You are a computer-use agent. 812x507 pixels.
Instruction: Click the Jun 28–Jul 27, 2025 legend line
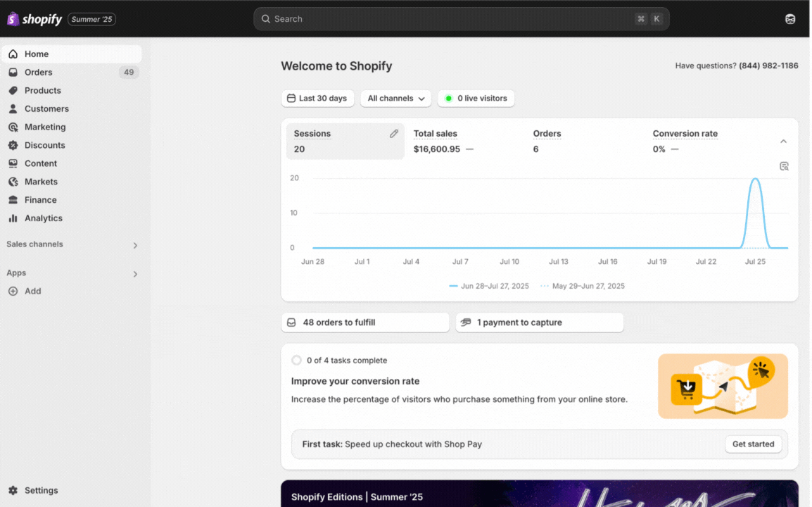coord(489,286)
